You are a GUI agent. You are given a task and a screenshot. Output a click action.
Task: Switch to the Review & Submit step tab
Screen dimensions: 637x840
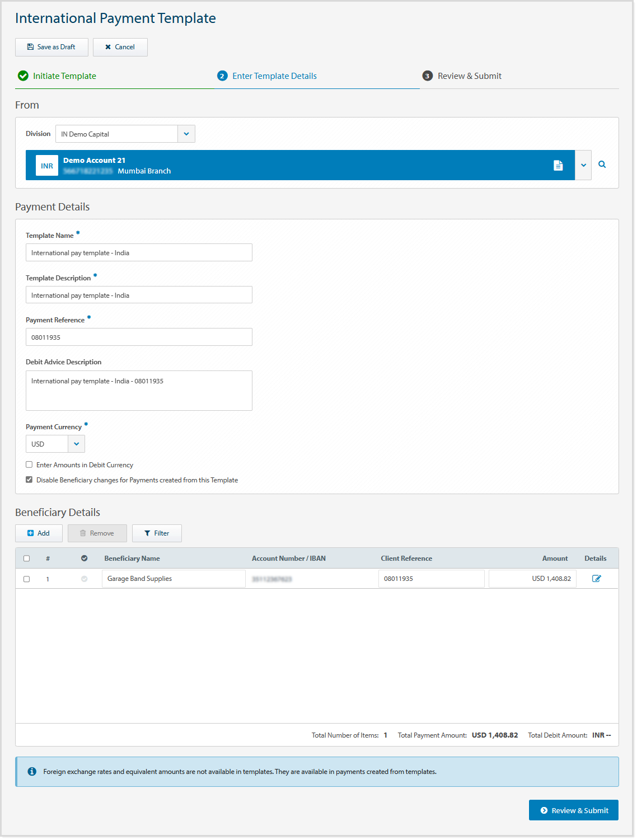point(469,76)
